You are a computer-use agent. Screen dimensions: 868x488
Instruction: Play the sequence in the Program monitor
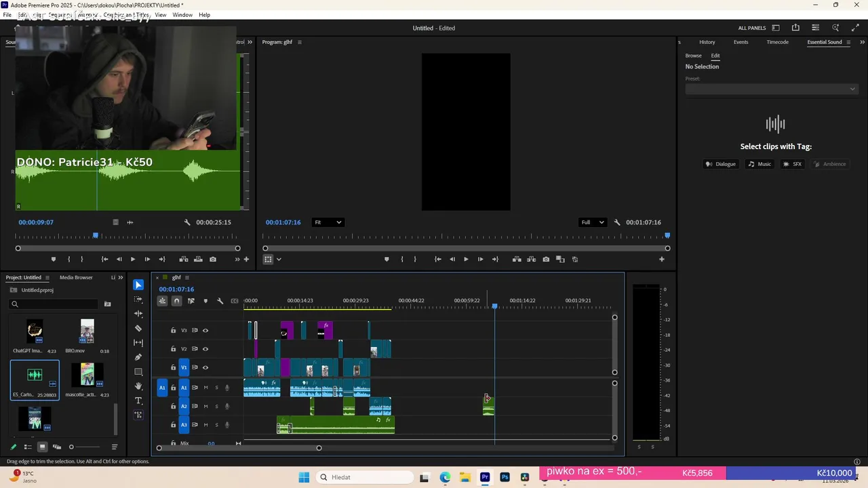point(466,259)
